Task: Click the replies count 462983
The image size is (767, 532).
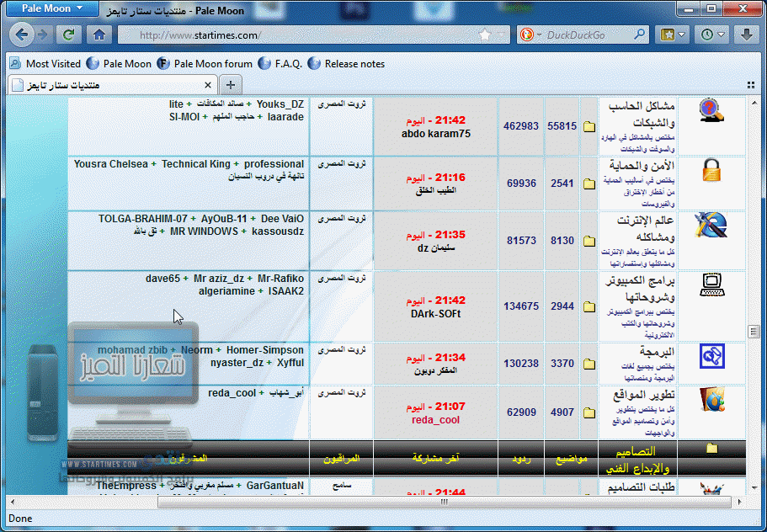Action: pos(521,126)
